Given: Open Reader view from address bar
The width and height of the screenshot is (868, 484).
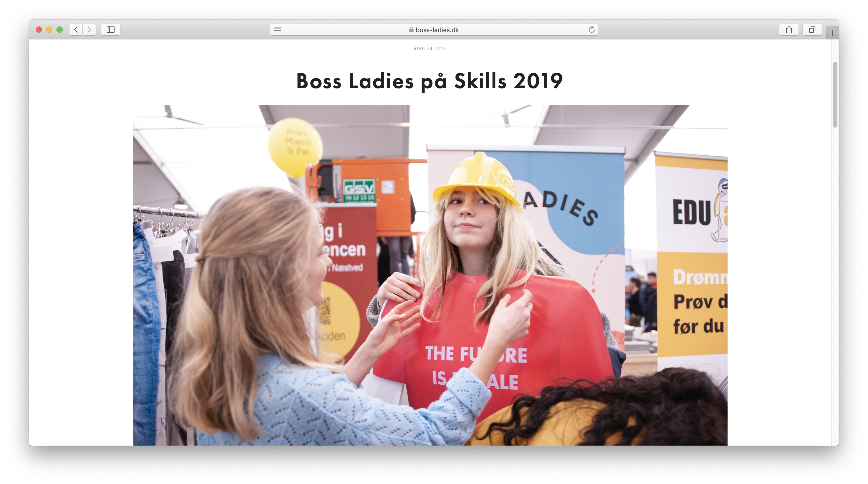Looking at the screenshot, I should tap(277, 30).
